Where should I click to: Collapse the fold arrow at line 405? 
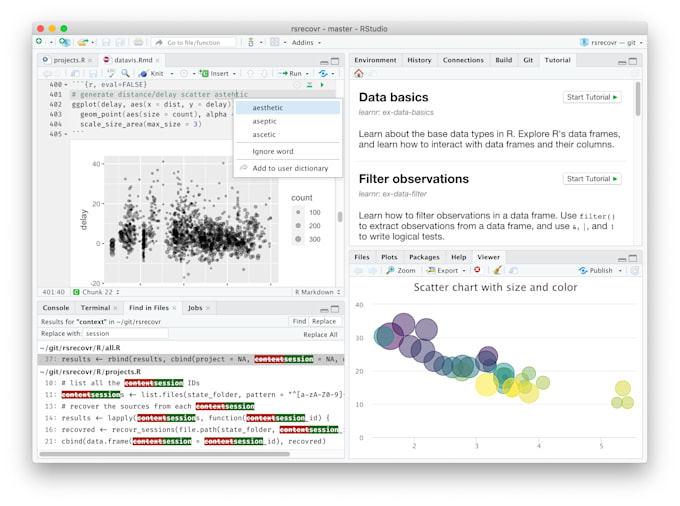coord(66,134)
